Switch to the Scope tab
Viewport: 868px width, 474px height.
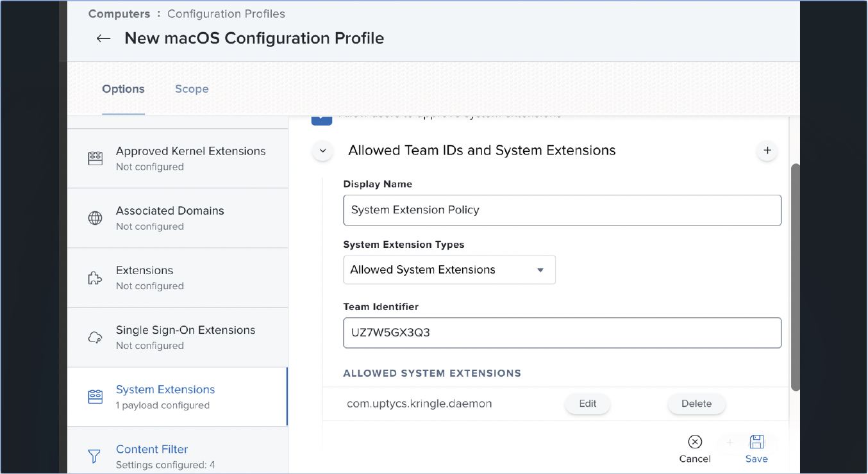point(192,89)
